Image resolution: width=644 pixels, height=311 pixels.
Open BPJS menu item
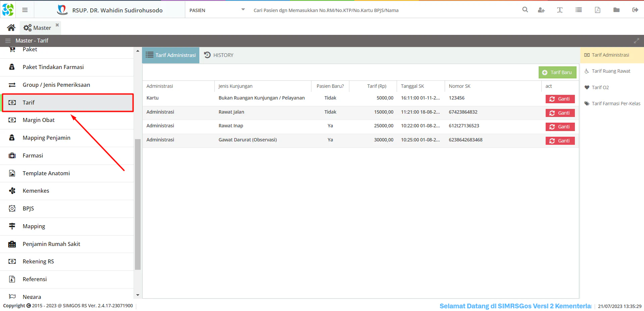coord(67,208)
